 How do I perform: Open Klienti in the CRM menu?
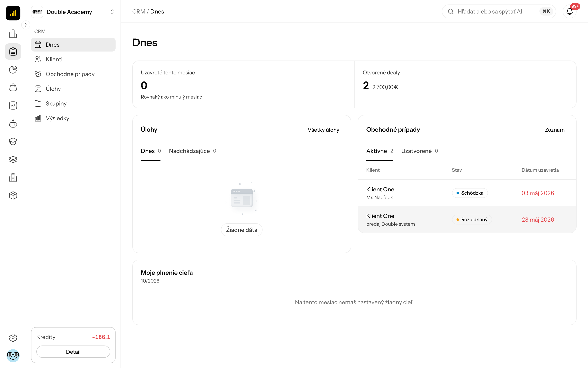[73, 59]
